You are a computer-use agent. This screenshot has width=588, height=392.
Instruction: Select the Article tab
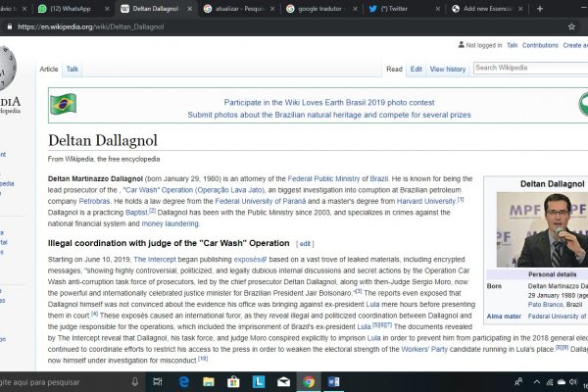pyautogui.click(x=49, y=69)
